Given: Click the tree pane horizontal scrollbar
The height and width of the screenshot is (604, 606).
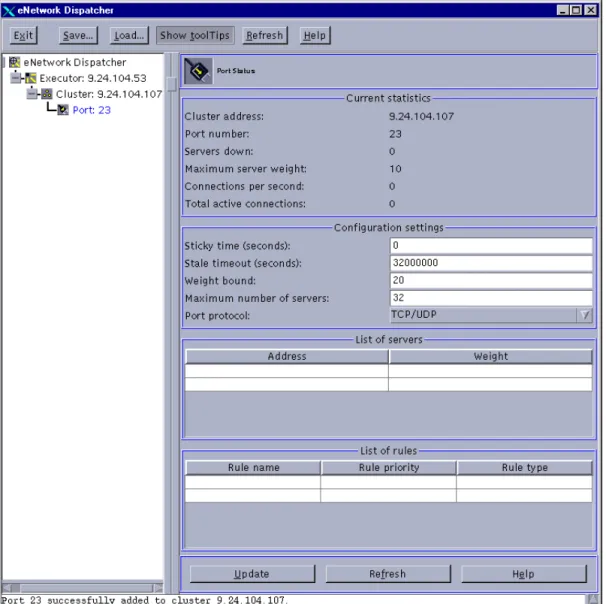Looking at the screenshot, I should 83,588.
